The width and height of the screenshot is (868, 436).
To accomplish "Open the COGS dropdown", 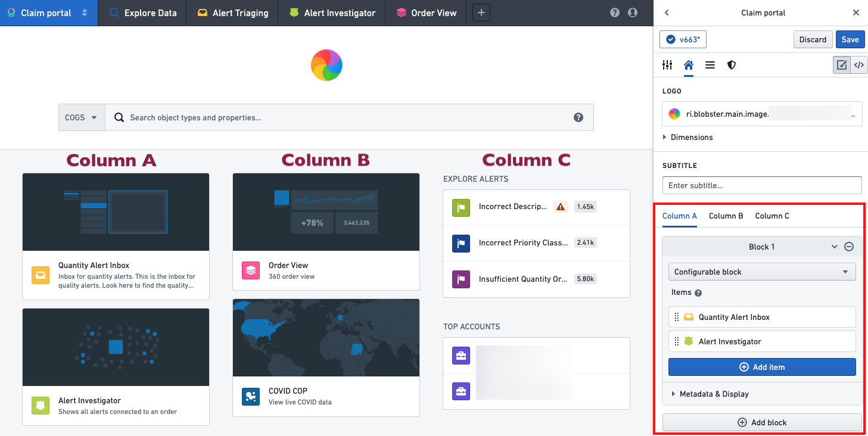I will coord(82,117).
